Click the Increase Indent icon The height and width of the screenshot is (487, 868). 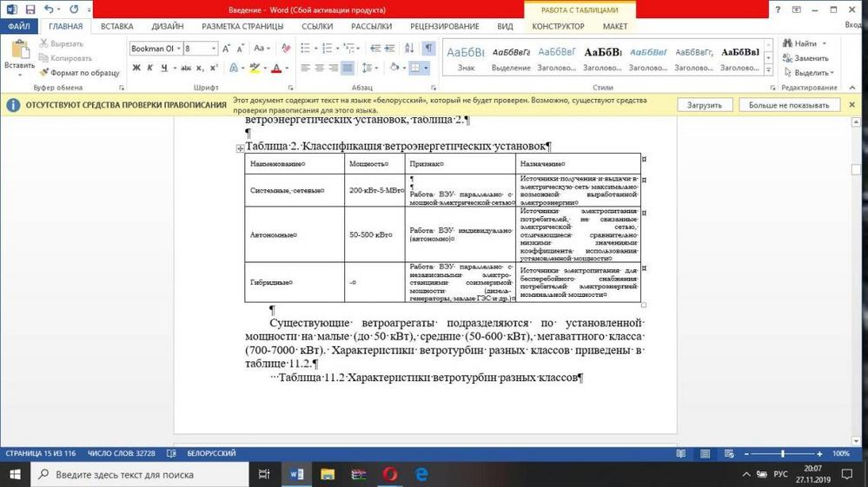coord(390,49)
